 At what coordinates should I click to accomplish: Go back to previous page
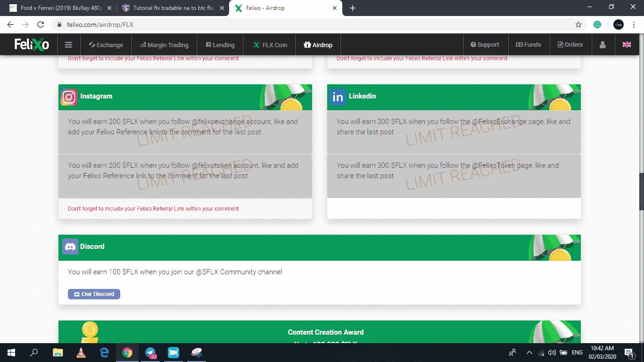click(10, 25)
